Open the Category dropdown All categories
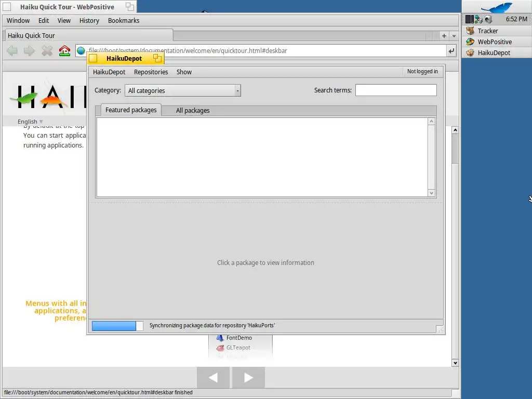The height and width of the screenshot is (399, 532). coord(183,90)
